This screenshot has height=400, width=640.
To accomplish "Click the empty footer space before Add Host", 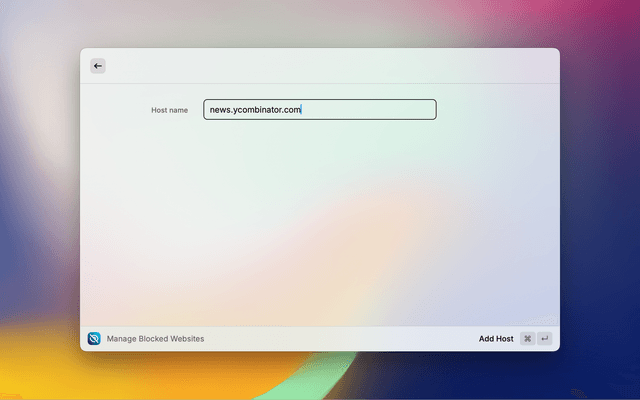I will tap(340, 339).
